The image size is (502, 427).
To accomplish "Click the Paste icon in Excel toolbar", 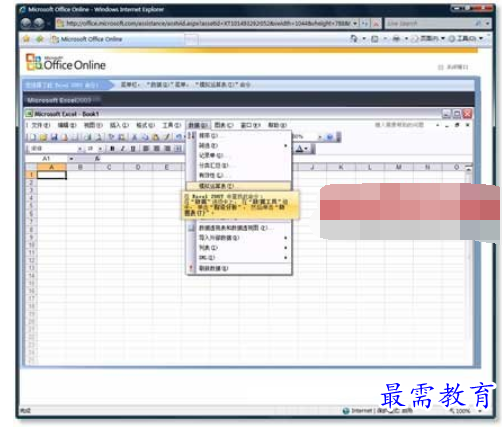I will [x=156, y=137].
